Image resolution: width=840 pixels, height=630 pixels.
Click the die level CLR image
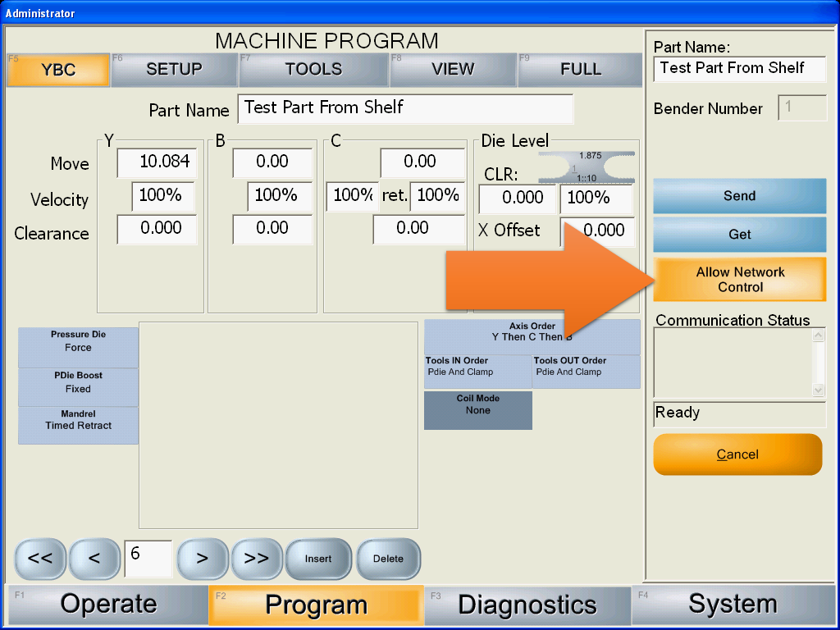(587, 167)
